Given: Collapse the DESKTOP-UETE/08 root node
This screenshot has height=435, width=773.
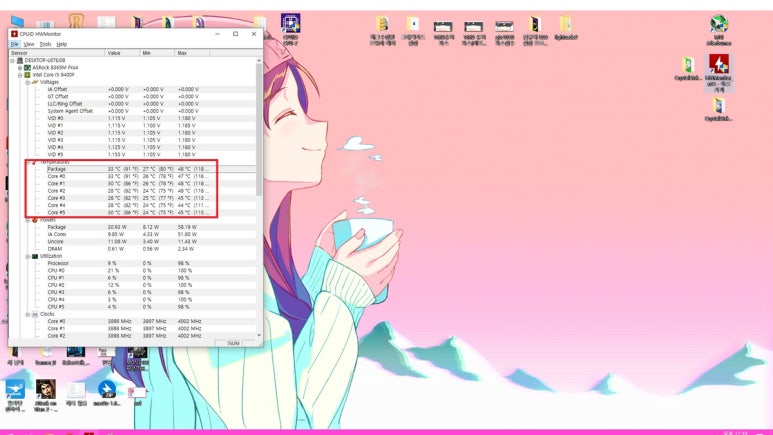Looking at the screenshot, I should (13, 61).
